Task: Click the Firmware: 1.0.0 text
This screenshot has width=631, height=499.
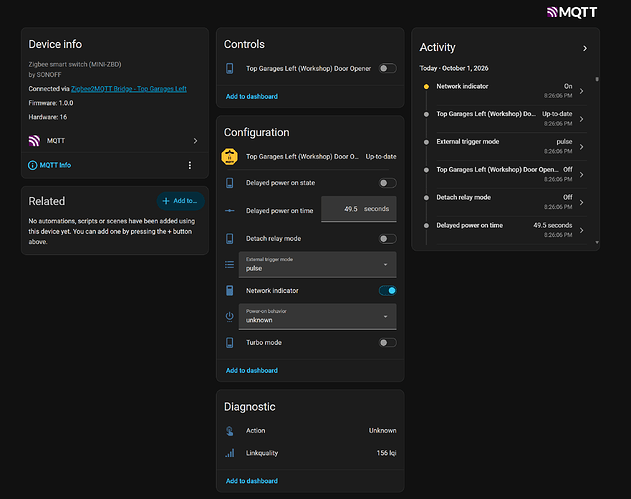Action: coord(51,103)
